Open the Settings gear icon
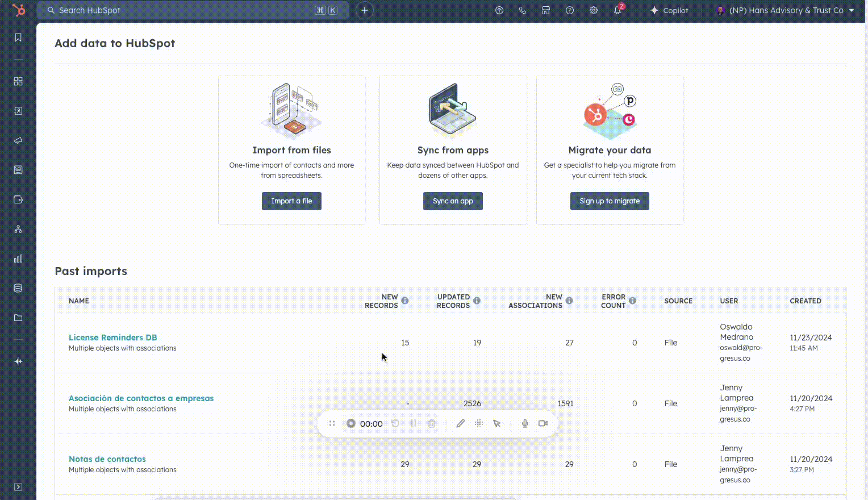The width and height of the screenshot is (868, 500). [594, 10]
